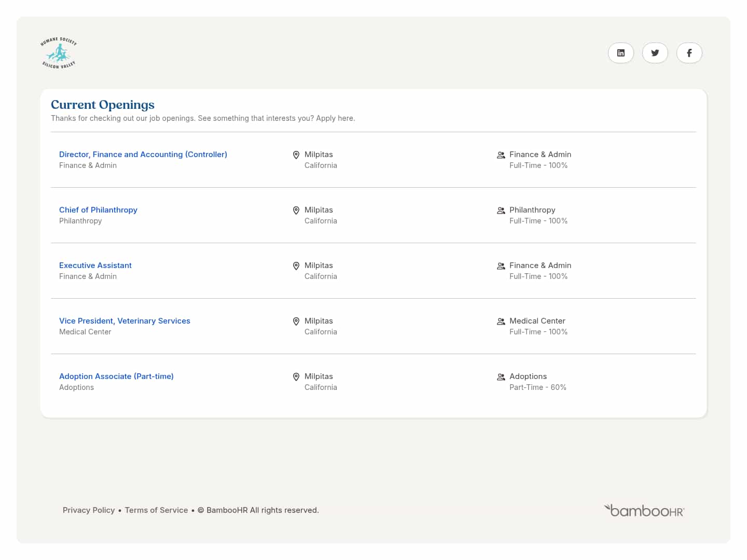Click the BambooHR logo in footer
The width and height of the screenshot is (747, 560).
click(x=644, y=511)
